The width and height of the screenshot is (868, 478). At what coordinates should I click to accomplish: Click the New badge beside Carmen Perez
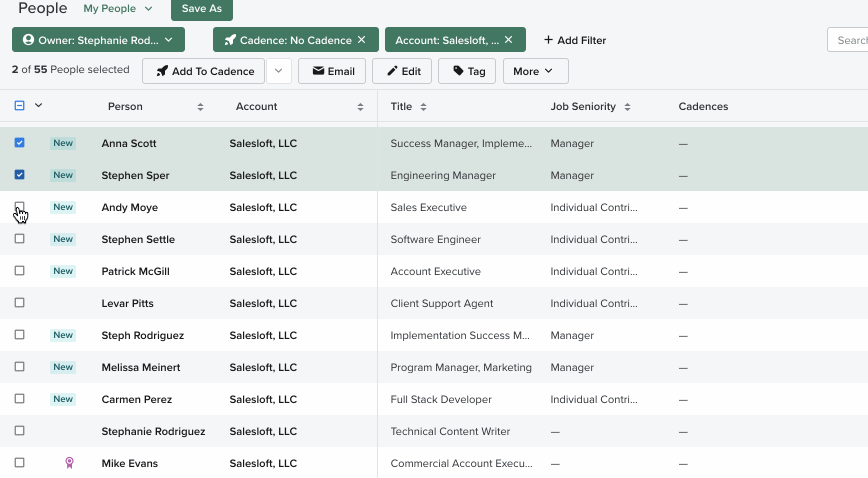(x=63, y=399)
